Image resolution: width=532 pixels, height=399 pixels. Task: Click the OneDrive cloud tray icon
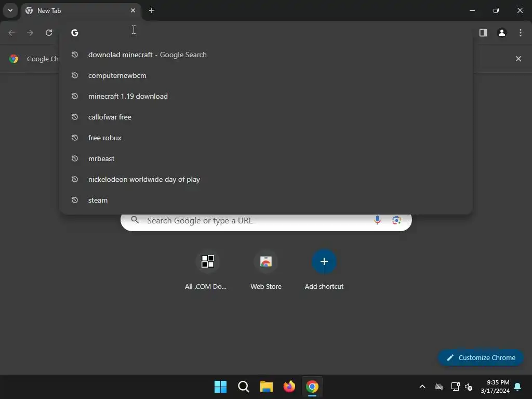[439, 387]
